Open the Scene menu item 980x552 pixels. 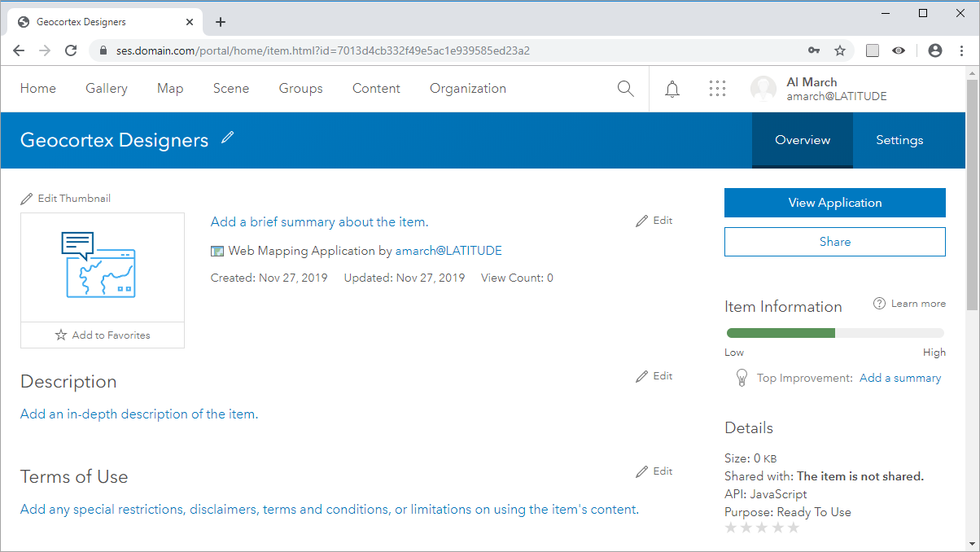click(x=231, y=89)
